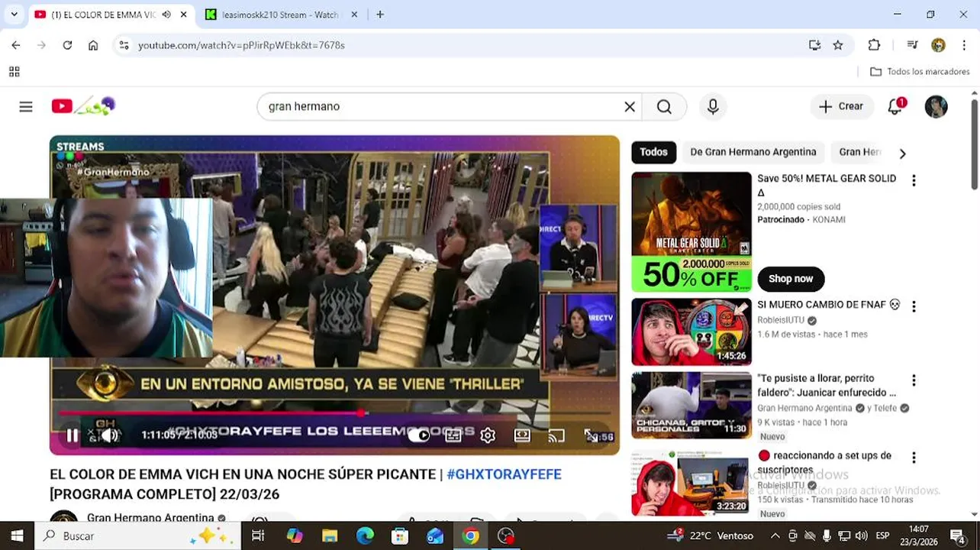Image resolution: width=980 pixels, height=550 pixels.
Task: Open File Explorer from the taskbar
Action: coord(330,536)
